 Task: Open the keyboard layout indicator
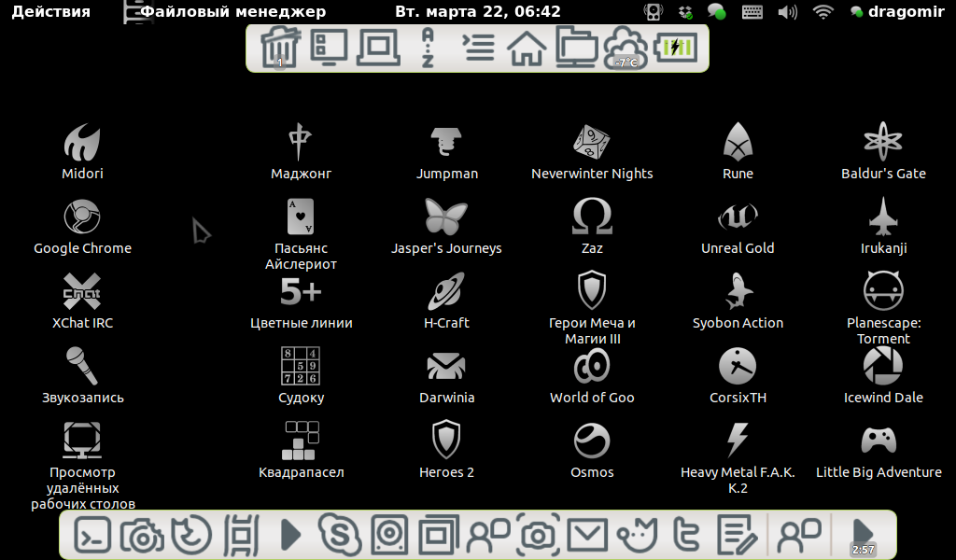(x=752, y=11)
